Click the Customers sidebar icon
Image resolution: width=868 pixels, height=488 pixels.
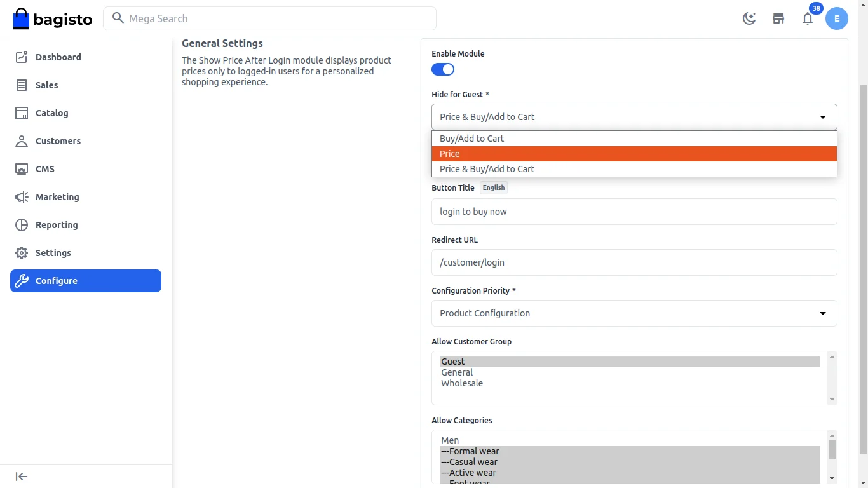click(20, 141)
